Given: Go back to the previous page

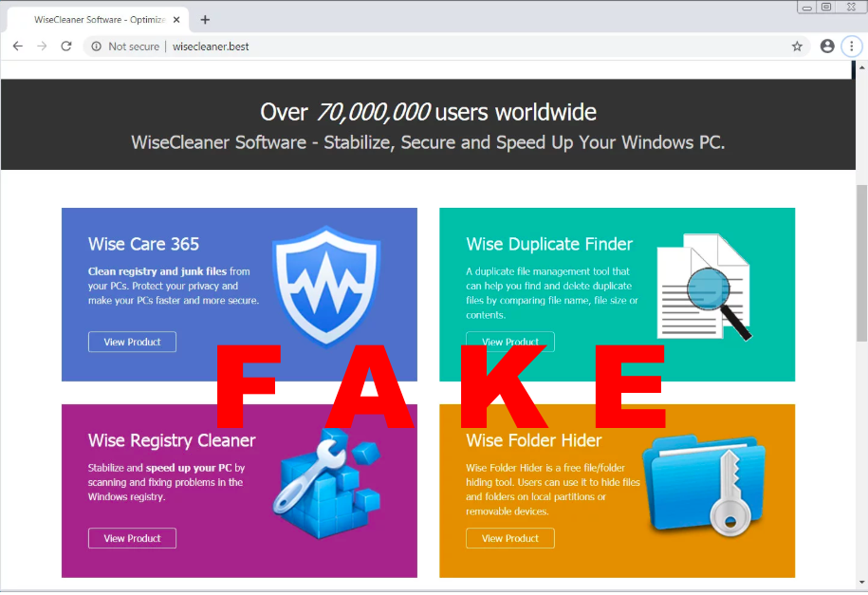Looking at the screenshot, I should (18, 46).
